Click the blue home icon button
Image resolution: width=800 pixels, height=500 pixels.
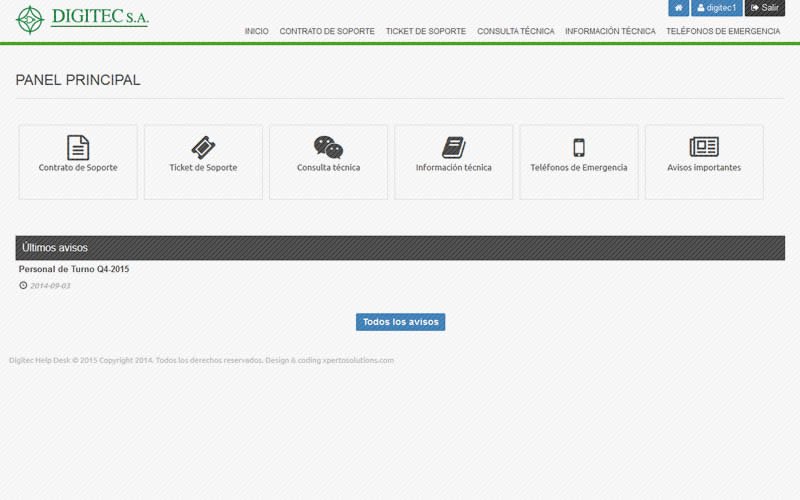click(678, 8)
